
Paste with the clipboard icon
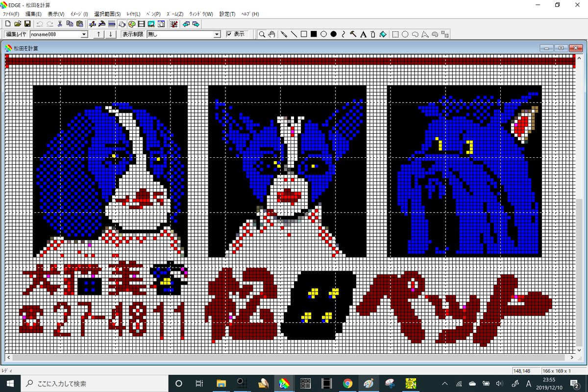(79, 24)
